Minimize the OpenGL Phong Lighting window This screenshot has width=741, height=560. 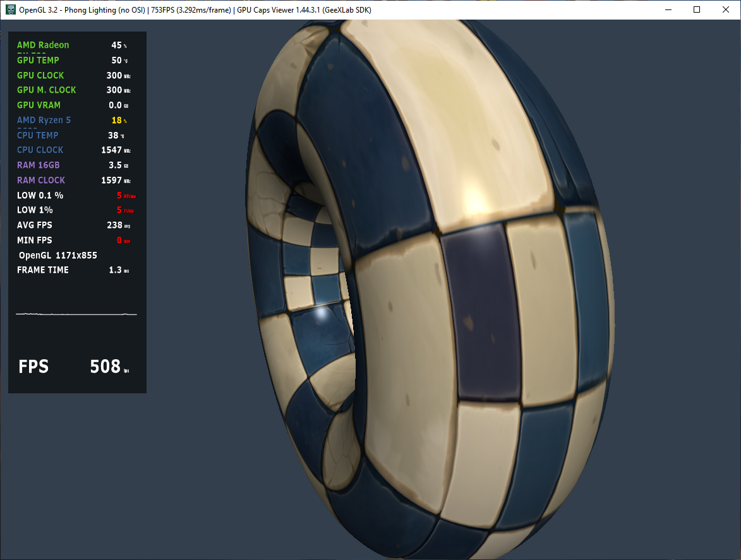click(668, 9)
